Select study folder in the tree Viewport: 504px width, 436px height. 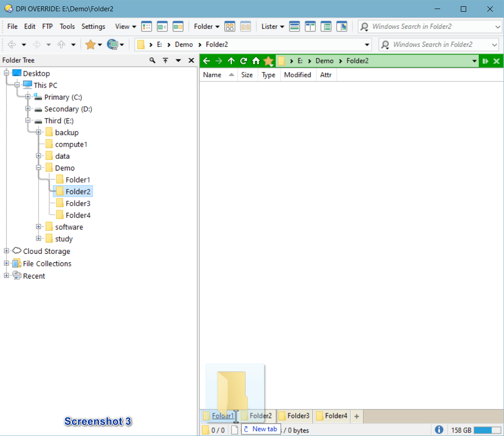[x=63, y=239]
